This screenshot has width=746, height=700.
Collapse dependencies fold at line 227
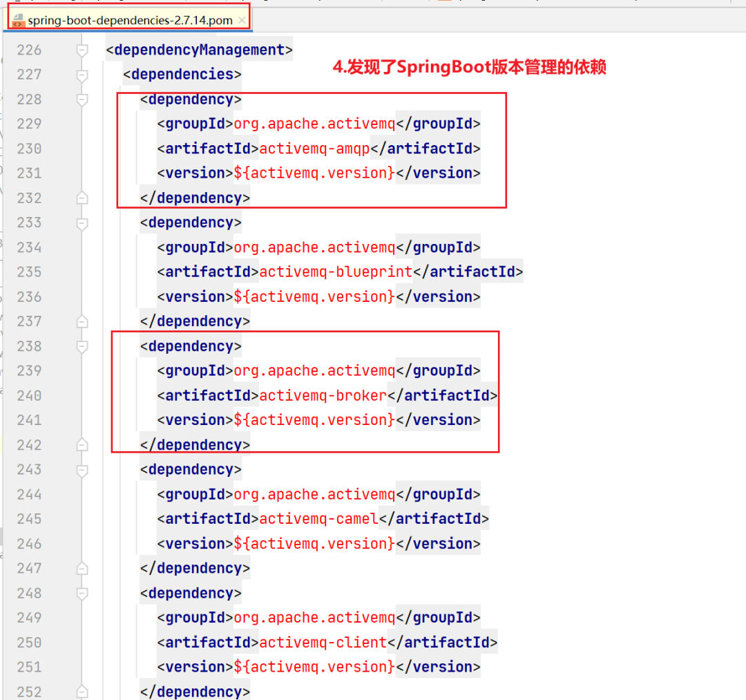(x=82, y=75)
